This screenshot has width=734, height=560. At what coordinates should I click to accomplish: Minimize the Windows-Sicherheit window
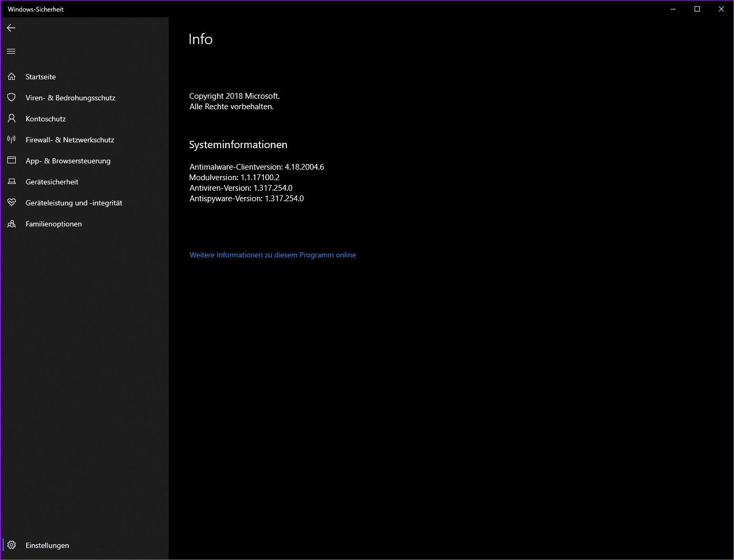point(673,9)
